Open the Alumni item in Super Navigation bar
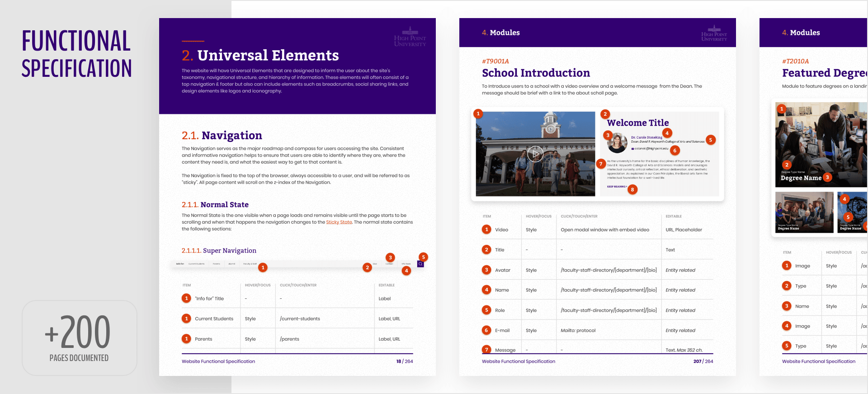This screenshot has height=394, width=868. (x=232, y=264)
